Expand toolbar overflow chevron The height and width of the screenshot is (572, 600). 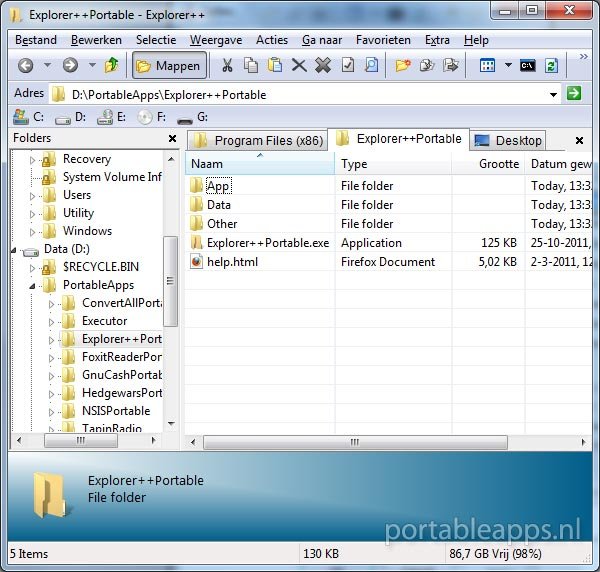[583, 57]
